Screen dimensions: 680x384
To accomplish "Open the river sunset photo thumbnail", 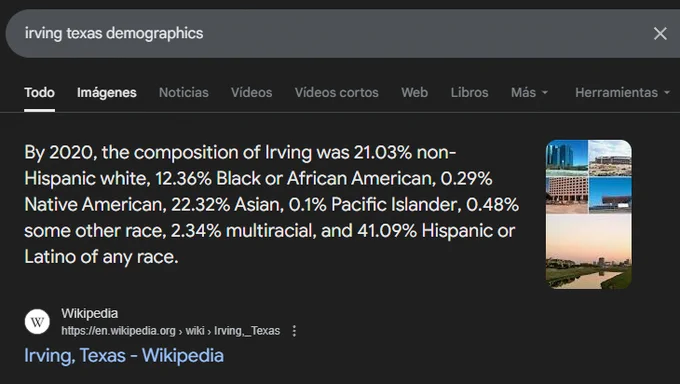I will click(588, 251).
